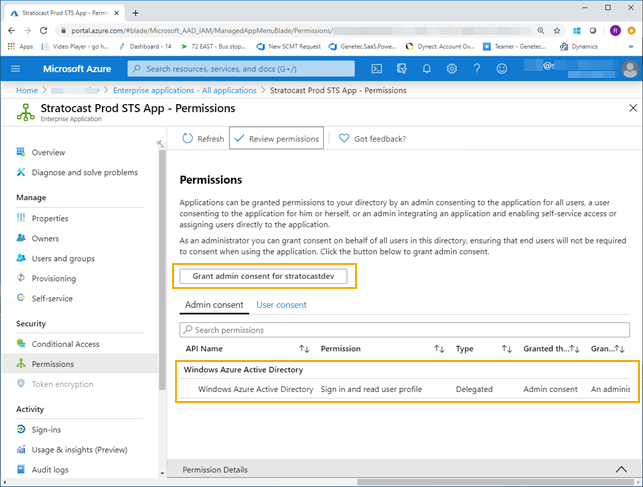Open the Dynamics bookmark
The width and height of the screenshot is (643, 487).
[x=579, y=46]
